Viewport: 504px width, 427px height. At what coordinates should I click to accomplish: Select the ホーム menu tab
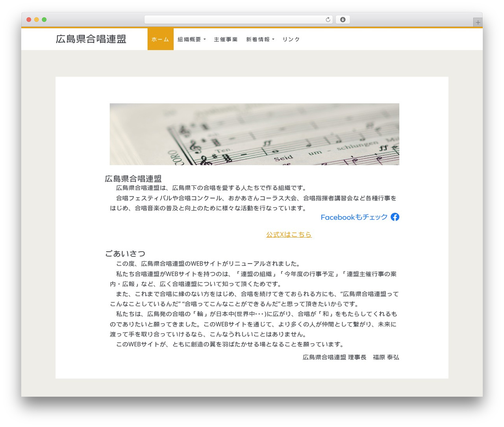point(161,39)
